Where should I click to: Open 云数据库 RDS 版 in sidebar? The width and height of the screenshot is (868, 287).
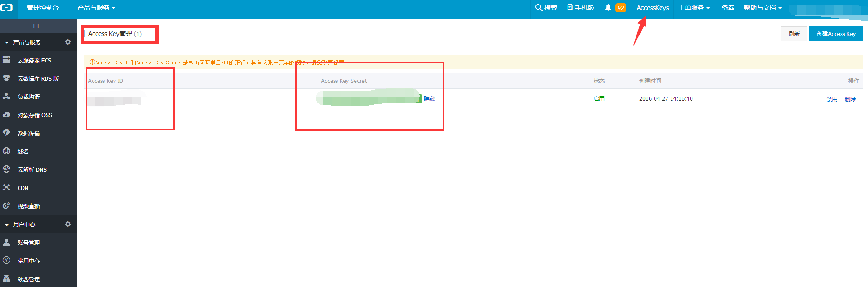pos(38,78)
